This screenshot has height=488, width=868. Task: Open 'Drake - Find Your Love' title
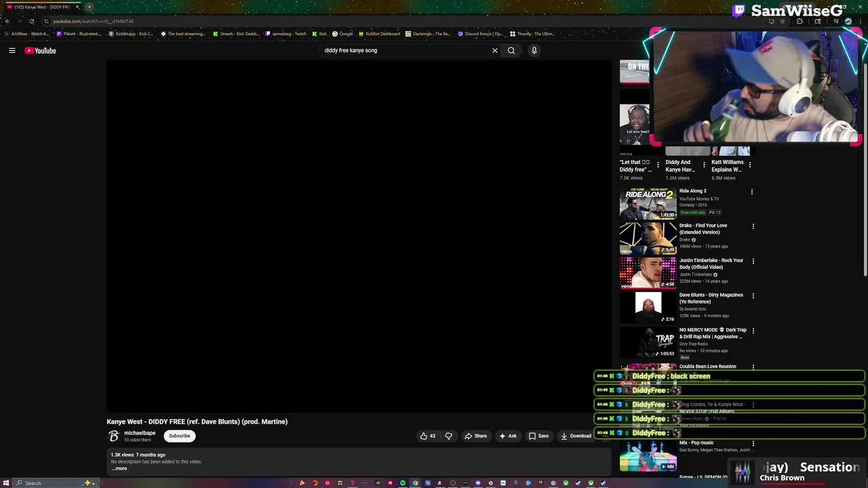(x=703, y=228)
